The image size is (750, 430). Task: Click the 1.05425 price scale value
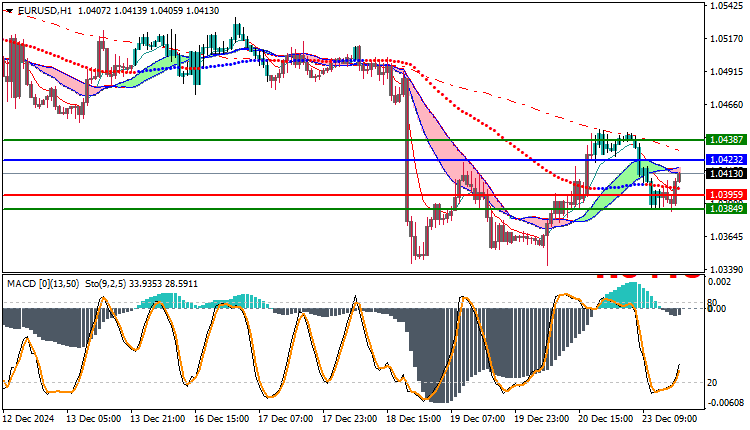point(727,6)
